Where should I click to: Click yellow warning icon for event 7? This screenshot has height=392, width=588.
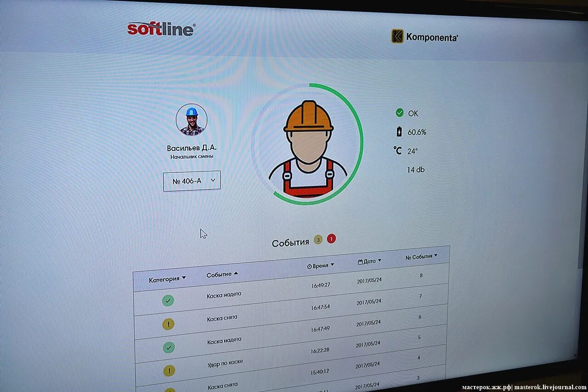[x=169, y=324]
